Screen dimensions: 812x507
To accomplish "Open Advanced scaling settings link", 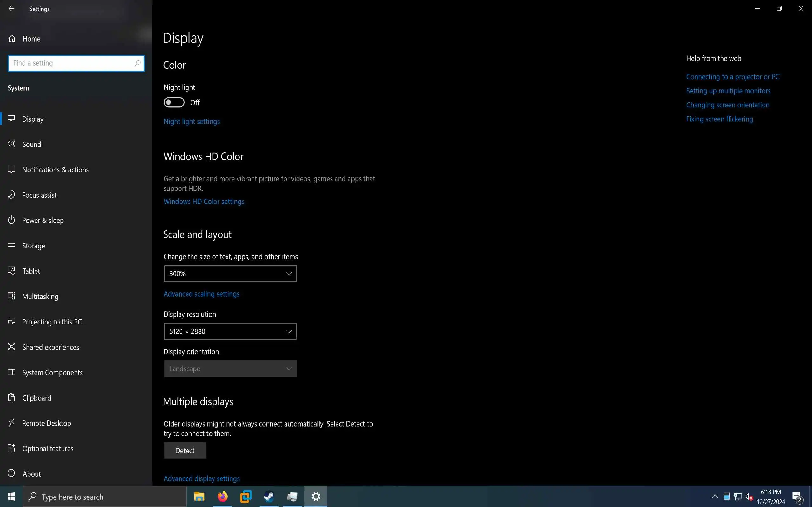I will 201,294.
